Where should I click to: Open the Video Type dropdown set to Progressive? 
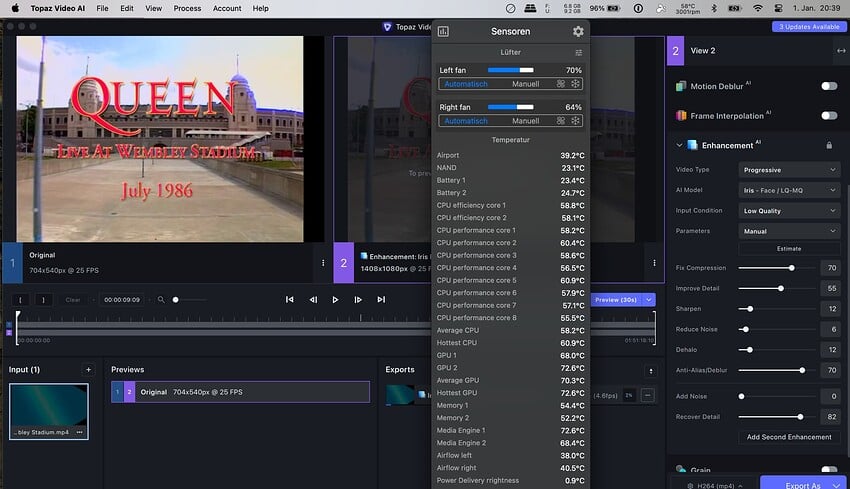(x=789, y=170)
